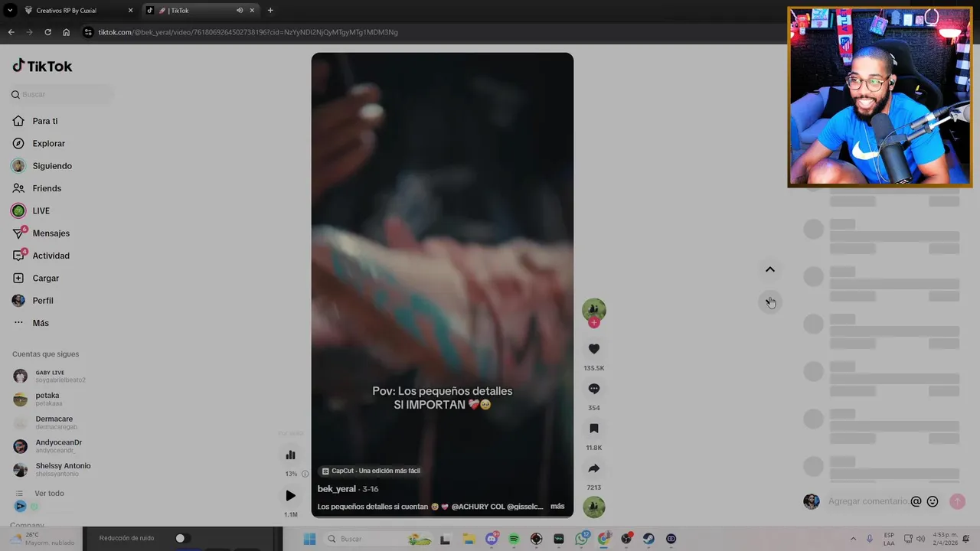Click the tray microphone icon

(x=870, y=539)
